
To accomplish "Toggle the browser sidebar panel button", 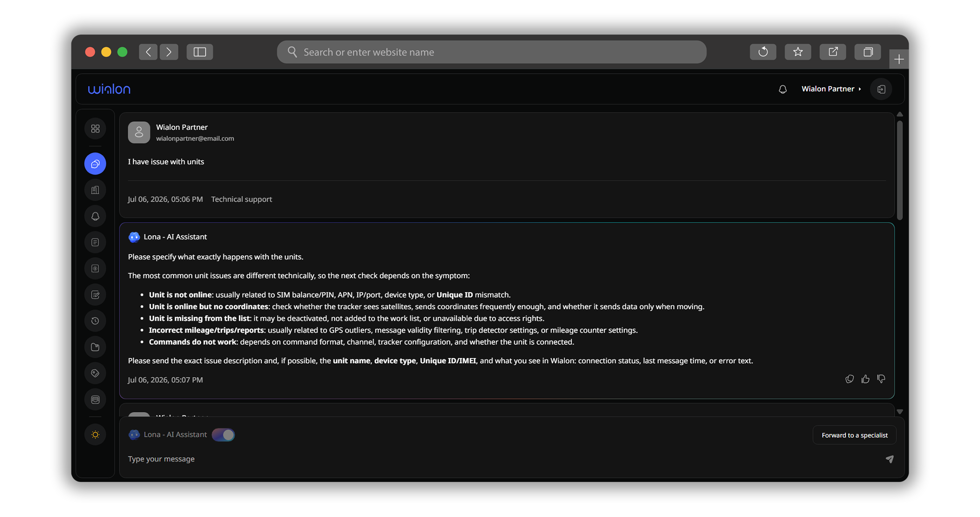I will [x=200, y=52].
